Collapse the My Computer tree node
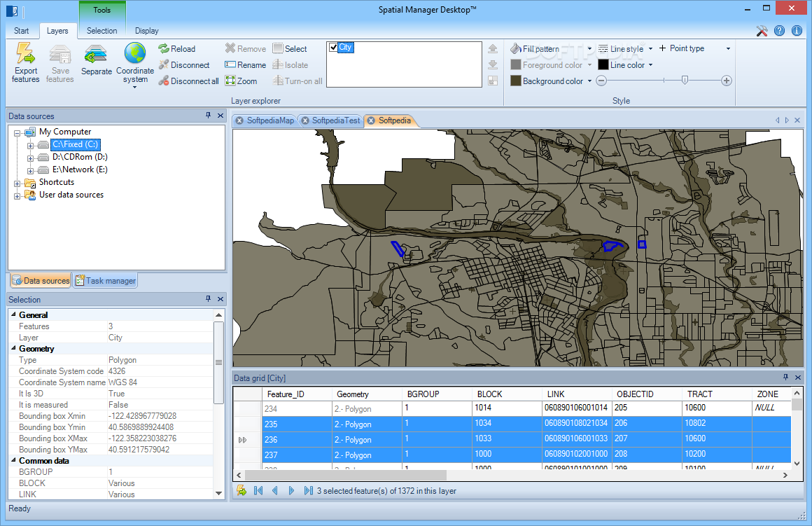This screenshot has height=526, width=812. tap(17, 132)
